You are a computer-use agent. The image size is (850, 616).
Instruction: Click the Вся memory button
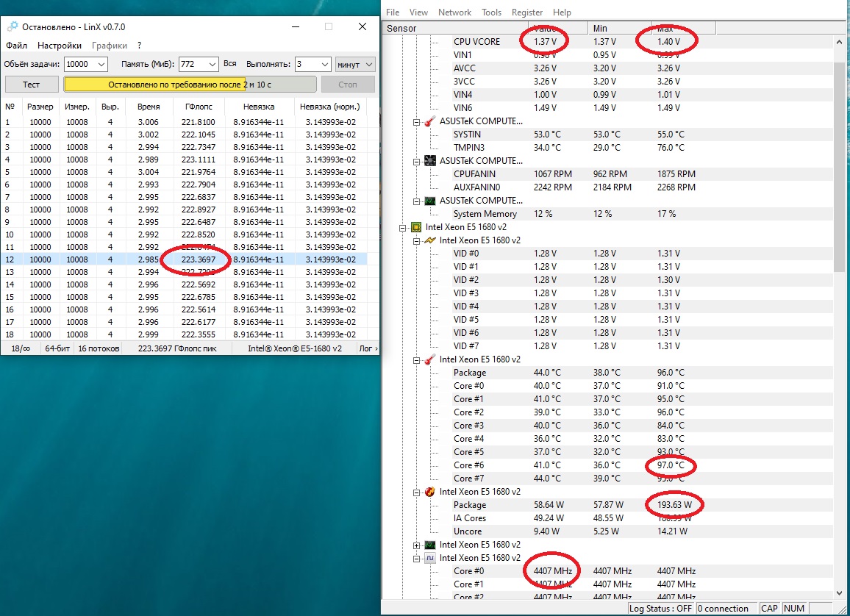pyautogui.click(x=230, y=64)
